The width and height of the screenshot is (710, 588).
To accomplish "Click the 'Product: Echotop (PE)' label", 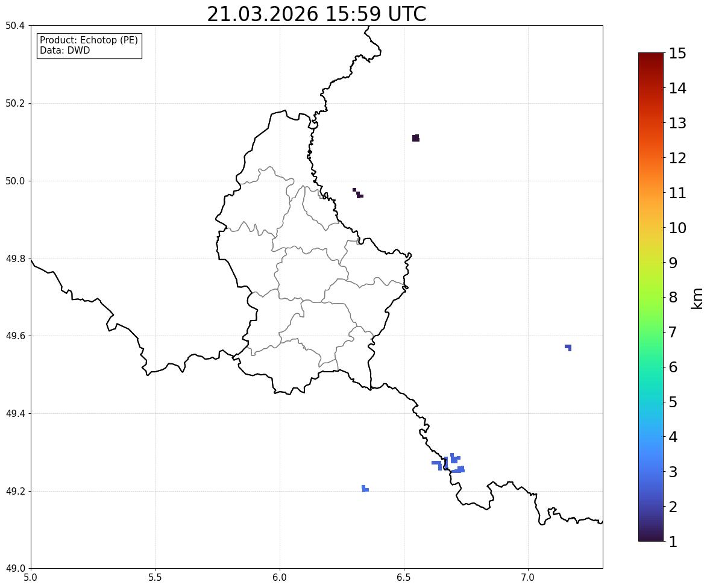I will (x=89, y=40).
